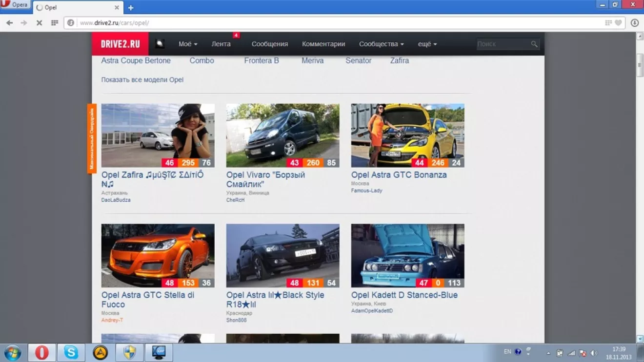Stop page loading with X button

[39, 23]
